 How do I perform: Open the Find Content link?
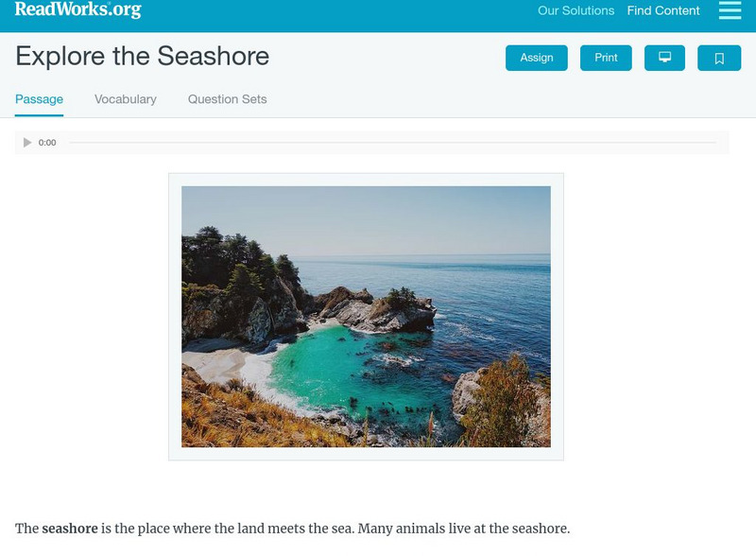[x=663, y=11]
